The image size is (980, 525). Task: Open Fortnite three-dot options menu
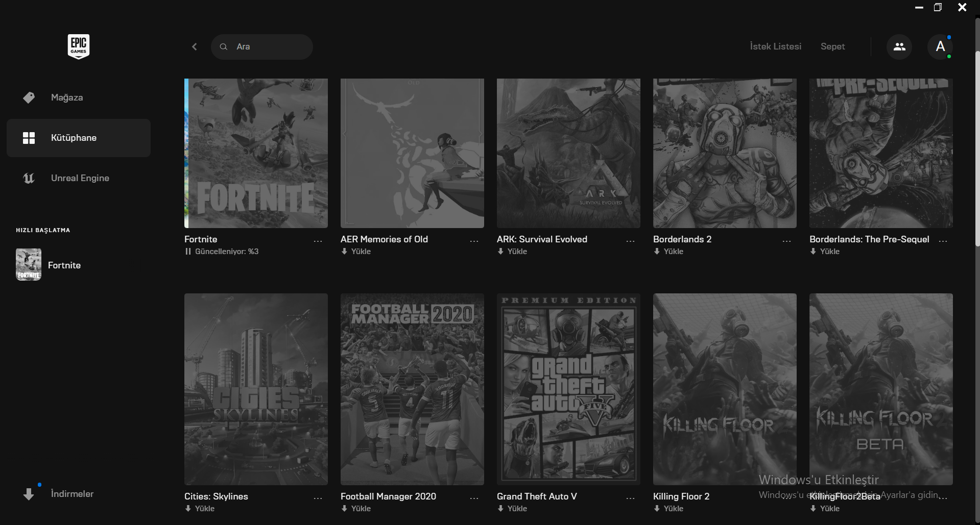click(x=318, y=241)
